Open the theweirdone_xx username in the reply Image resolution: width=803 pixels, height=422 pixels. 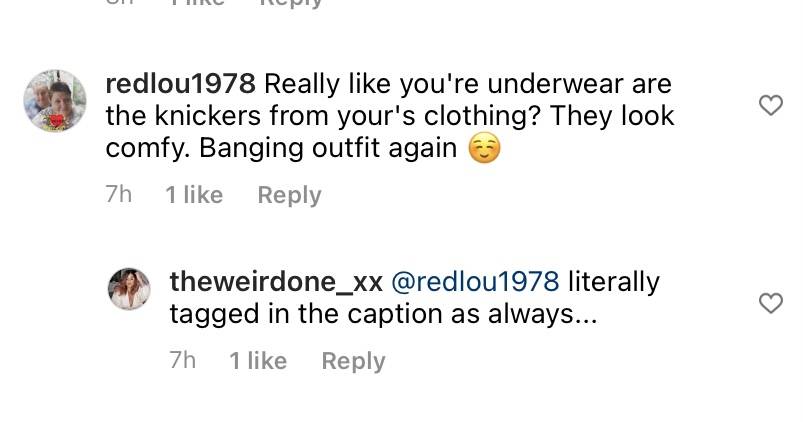276,282
